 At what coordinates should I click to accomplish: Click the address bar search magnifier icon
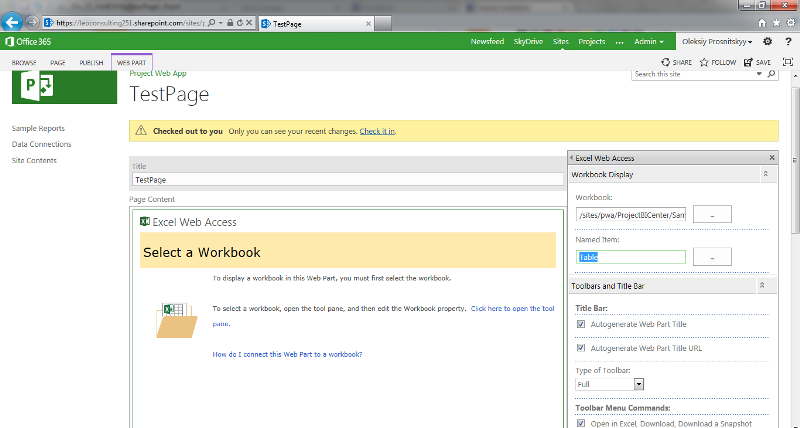211,23
